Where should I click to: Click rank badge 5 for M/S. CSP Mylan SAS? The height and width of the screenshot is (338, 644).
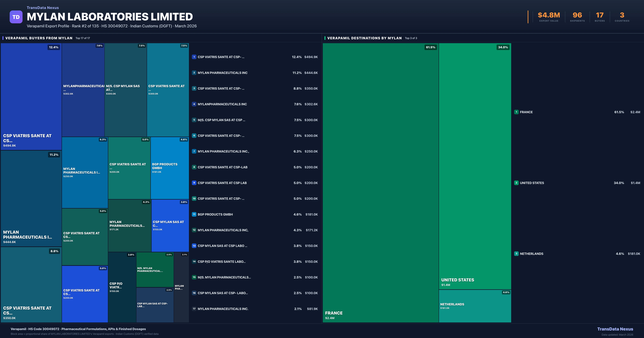point(194,120)
